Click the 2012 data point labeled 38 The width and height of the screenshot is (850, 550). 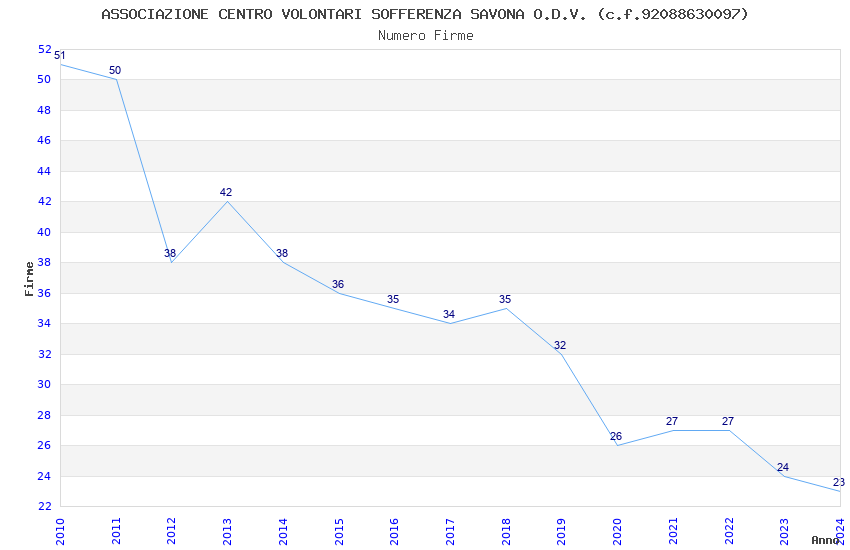(x=172, y=262)
